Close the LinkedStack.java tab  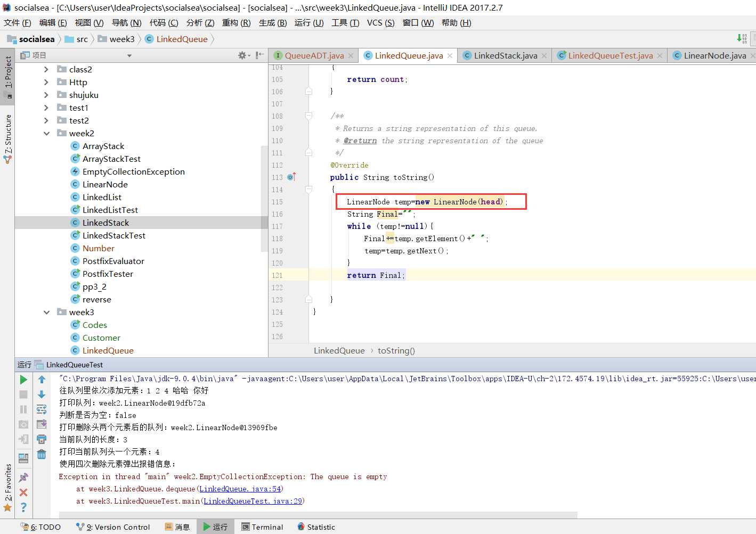pos(544,56)
